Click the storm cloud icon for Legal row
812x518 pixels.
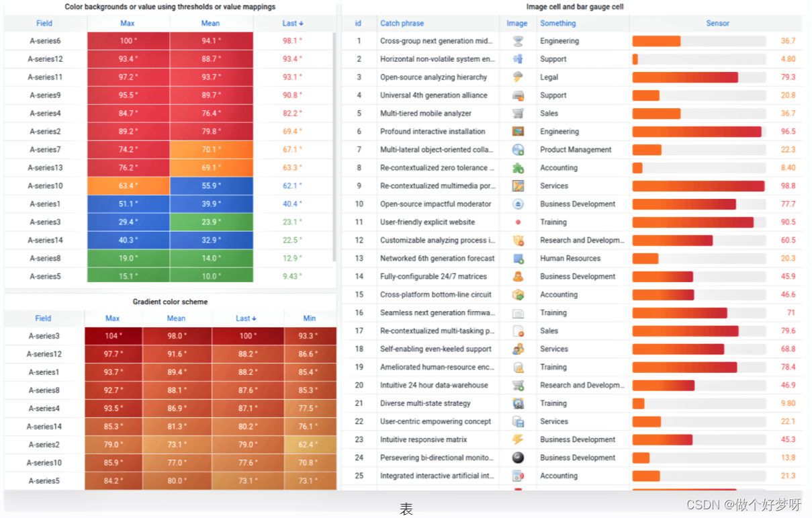coord(518,77)
